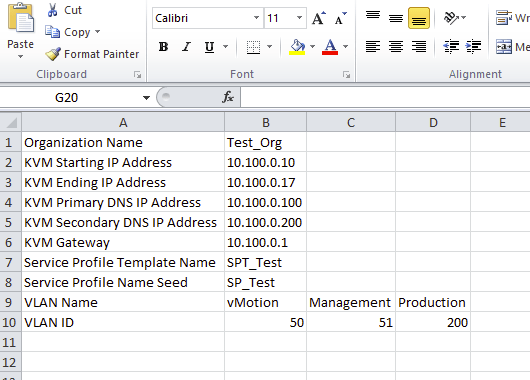
Task: Toggle Underline formatting
Action: coord(210,47)
